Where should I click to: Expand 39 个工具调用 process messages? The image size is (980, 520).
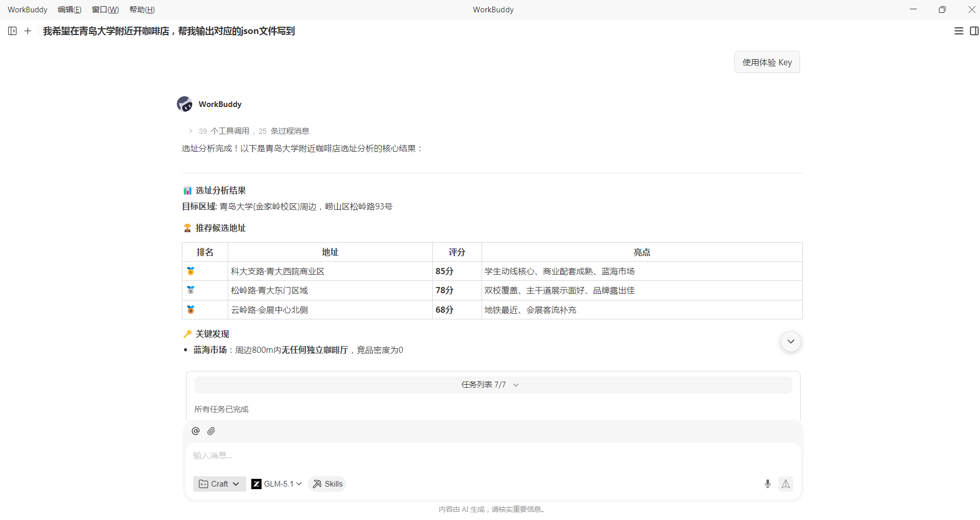click(x=249, y=131)
